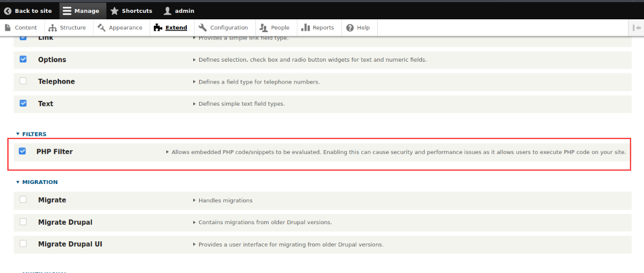Click the Options module label
The height and width of the screenshot is (273, 644).
[x=52, y=60]
